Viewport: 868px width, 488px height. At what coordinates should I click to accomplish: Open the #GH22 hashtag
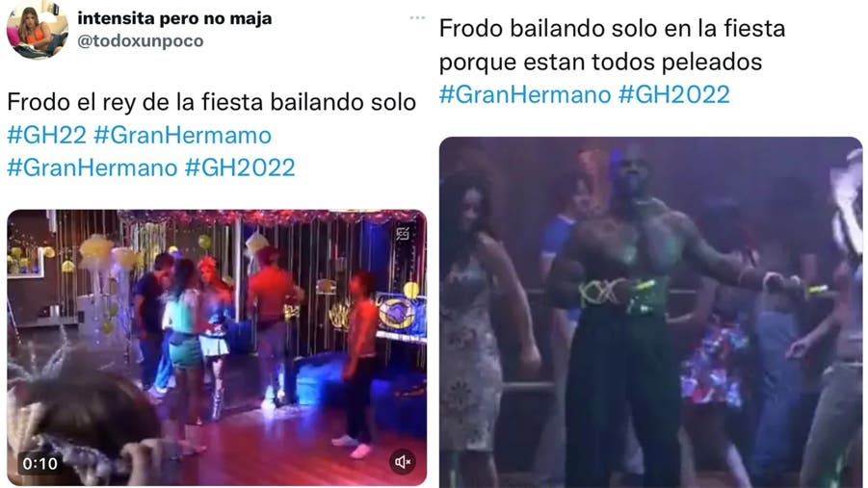[x=47, y=136]
